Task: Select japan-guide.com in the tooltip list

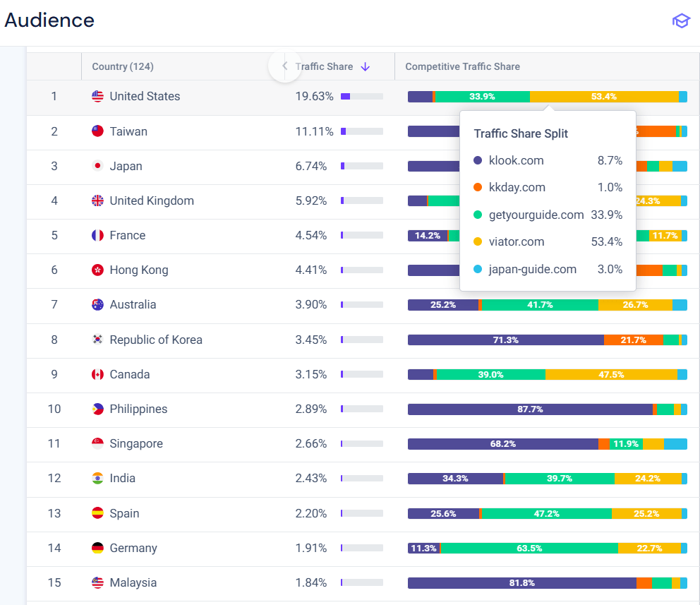Action: pos(533,269)
